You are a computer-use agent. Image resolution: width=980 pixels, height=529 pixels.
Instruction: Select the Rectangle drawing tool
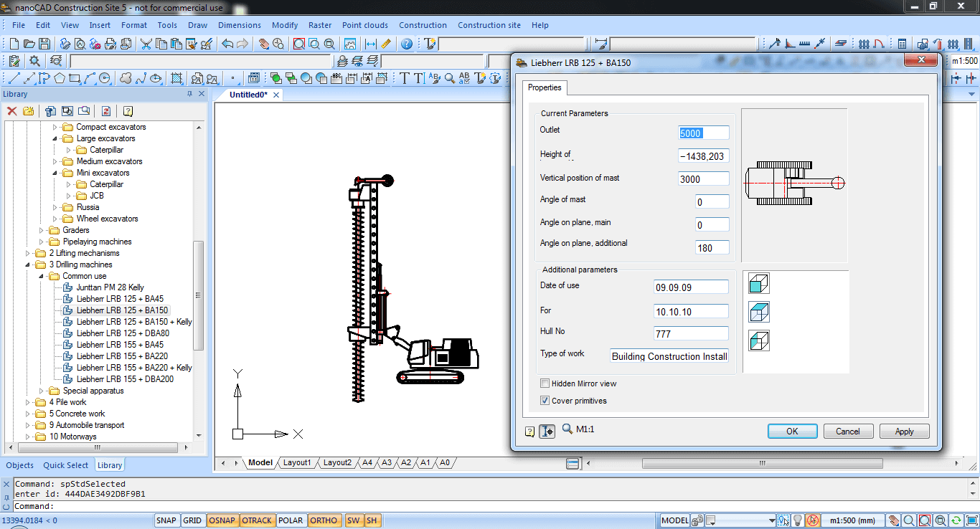pos(74,78)
